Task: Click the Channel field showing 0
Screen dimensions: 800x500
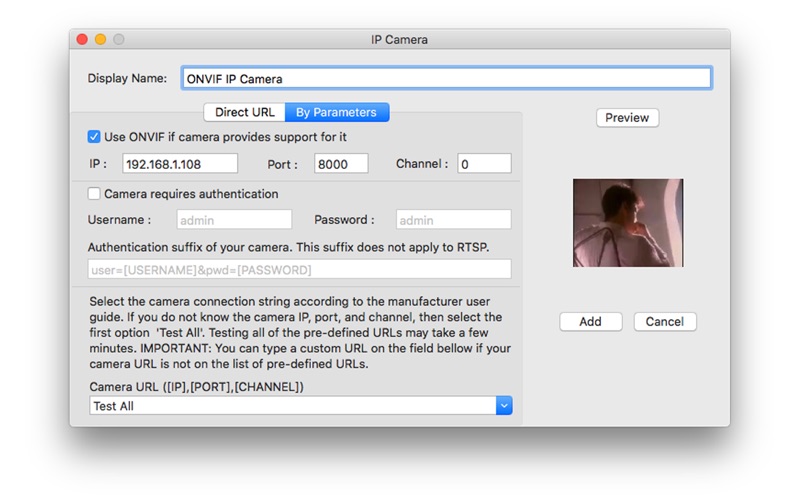Action: click(484, 164)
